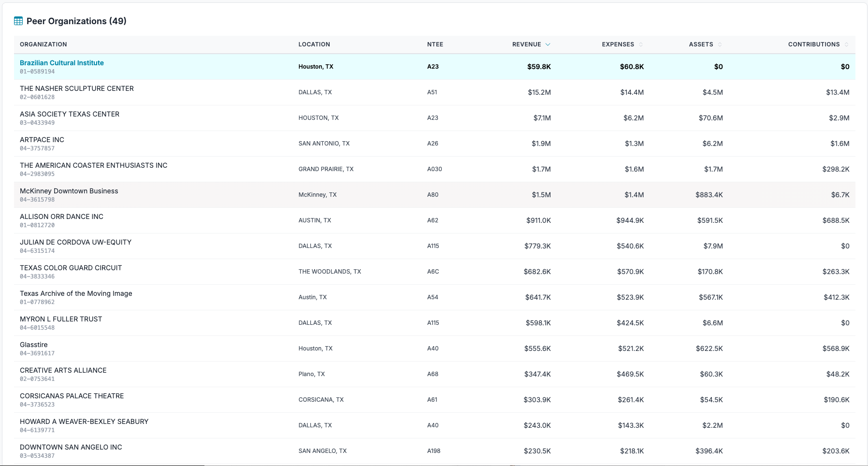This screenshot has width=868, height=466.
Task: Sort table by Revenue column header
Action: click(x=526, y=44)
